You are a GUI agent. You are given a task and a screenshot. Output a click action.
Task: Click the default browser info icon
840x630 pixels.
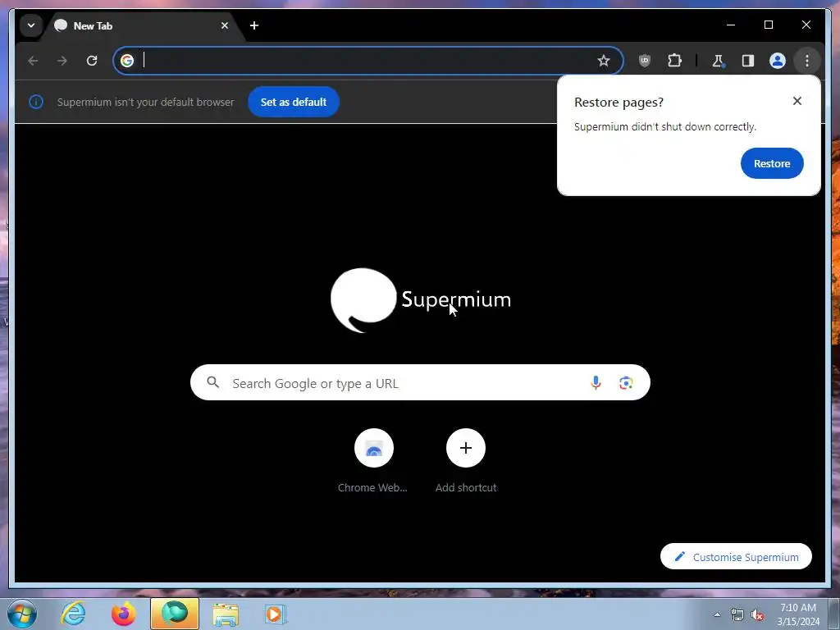[x=36, y=102]
